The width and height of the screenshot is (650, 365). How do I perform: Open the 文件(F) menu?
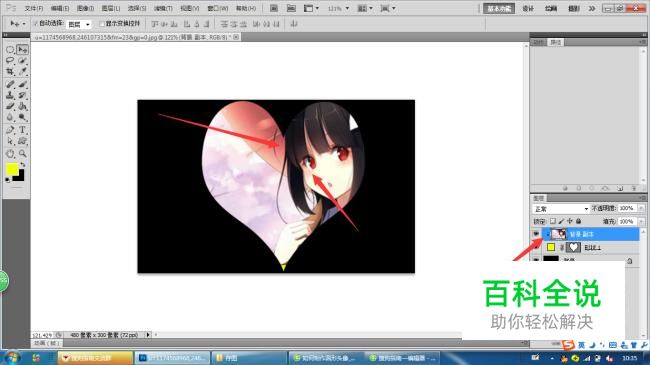(x=34, y=8)
